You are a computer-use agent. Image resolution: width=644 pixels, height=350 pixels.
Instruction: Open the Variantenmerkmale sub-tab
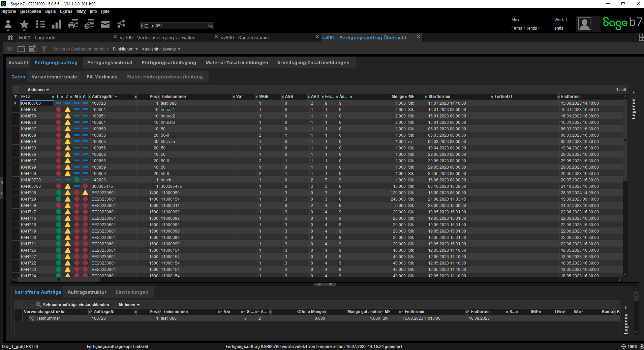click(x=54, y=77)
